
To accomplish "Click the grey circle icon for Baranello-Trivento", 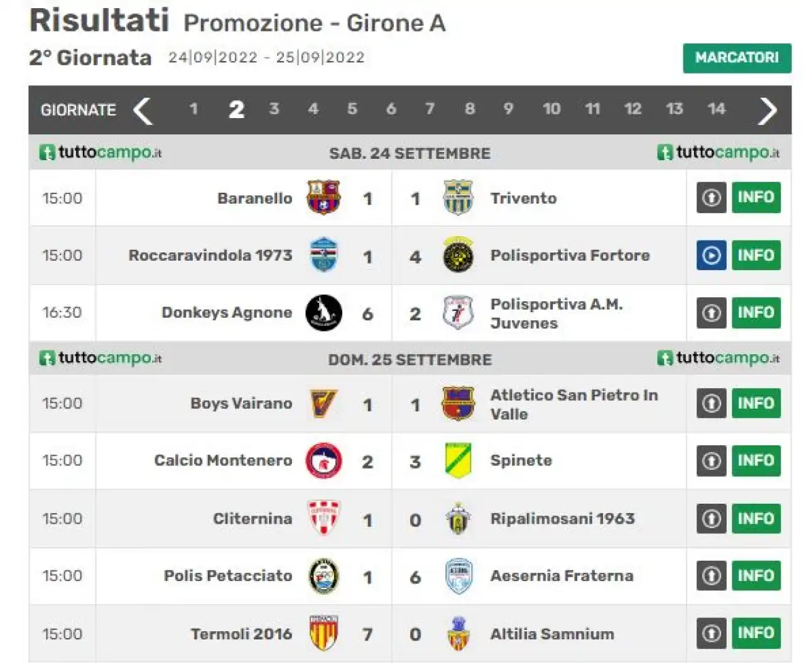I will (711, 198).
